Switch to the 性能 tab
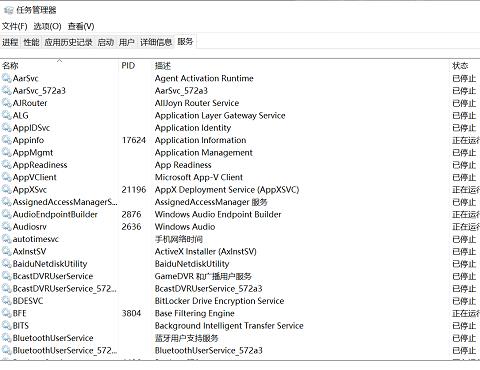This screenshot has height=370, width=480. click(x=31, y=42)
